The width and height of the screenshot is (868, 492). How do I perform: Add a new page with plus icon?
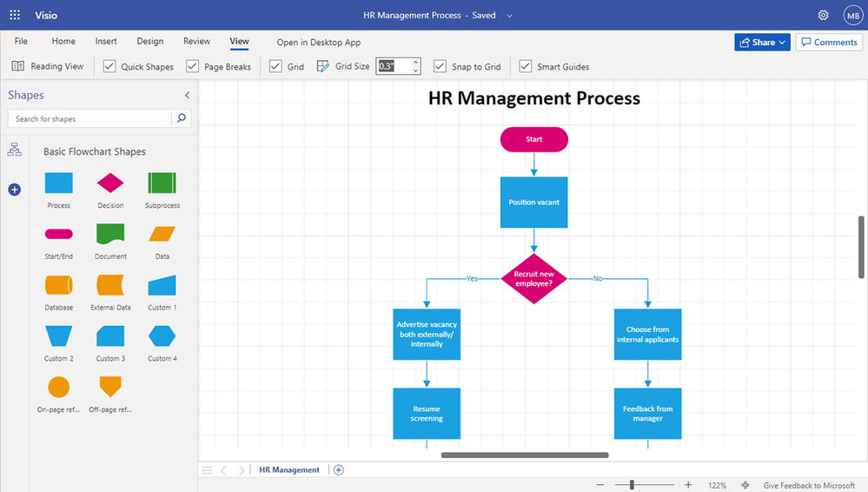339,470
